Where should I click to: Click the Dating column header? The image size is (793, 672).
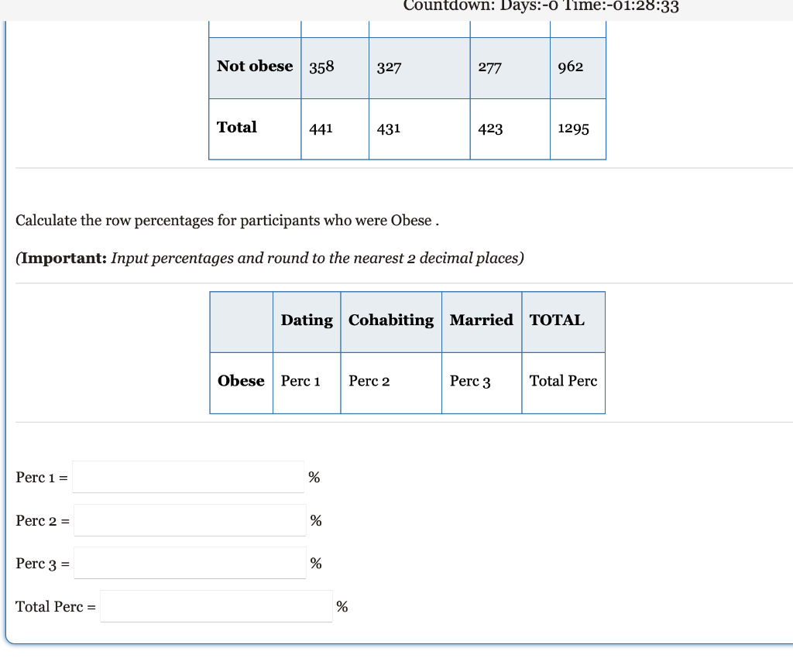307,321
